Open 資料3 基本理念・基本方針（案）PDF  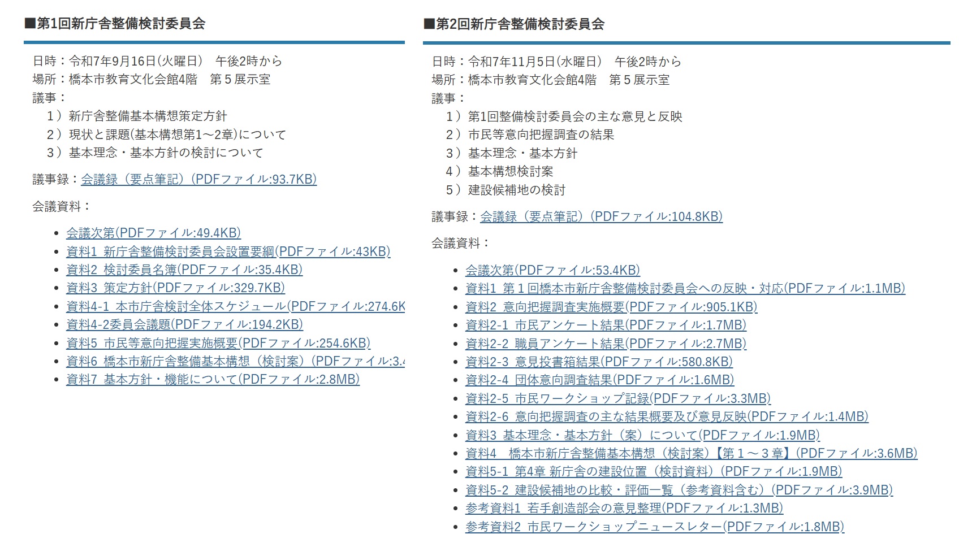(642, 435)
